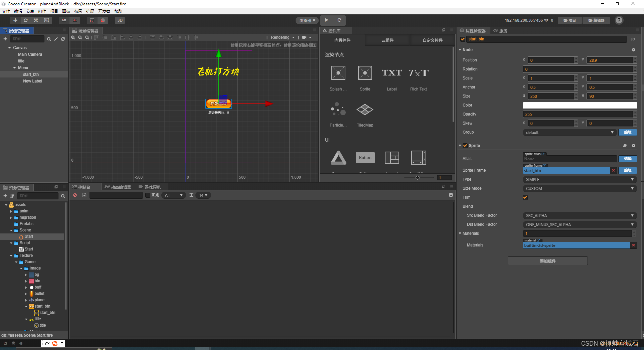
Task: Click the Atlas select button
Action: (628, 159)
